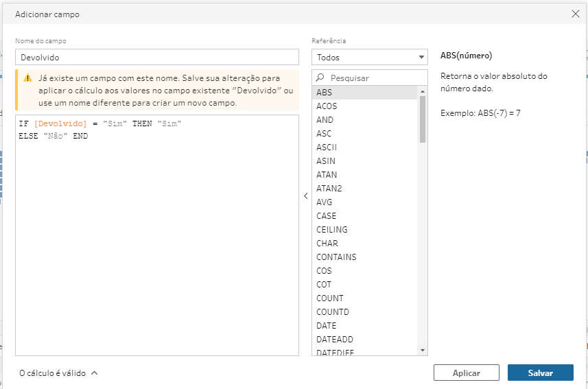
Task: Select the COT function
Action: pos(364,284)
